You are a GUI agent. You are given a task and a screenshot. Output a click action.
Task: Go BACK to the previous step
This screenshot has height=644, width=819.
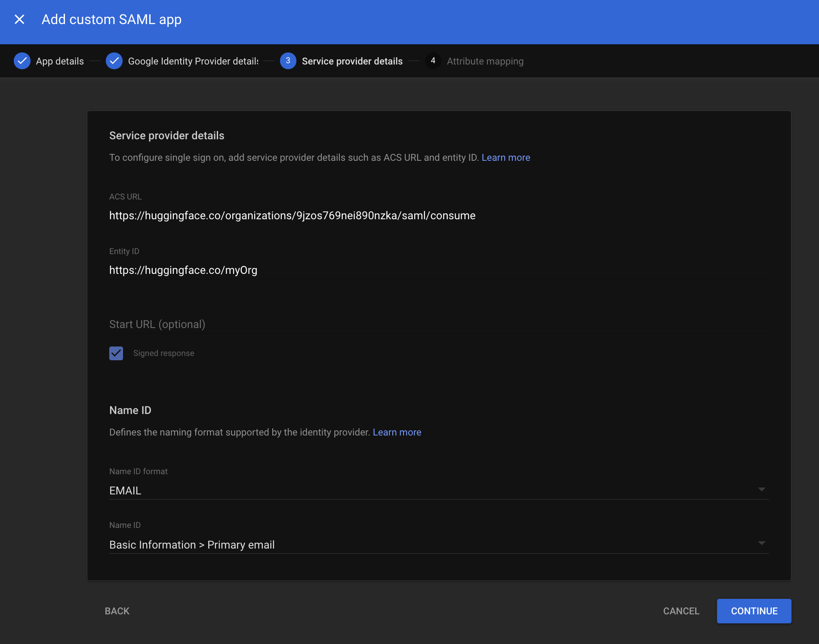[117, 611]
